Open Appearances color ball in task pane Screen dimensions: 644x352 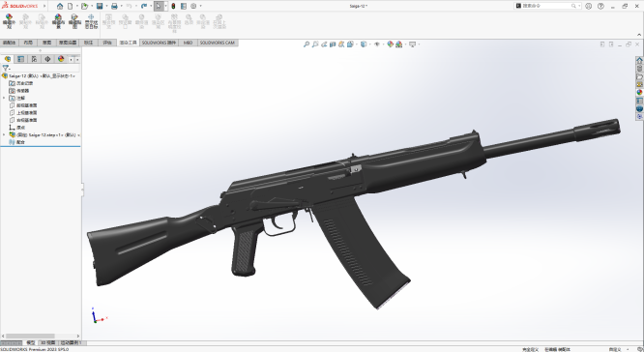point(639,93)
